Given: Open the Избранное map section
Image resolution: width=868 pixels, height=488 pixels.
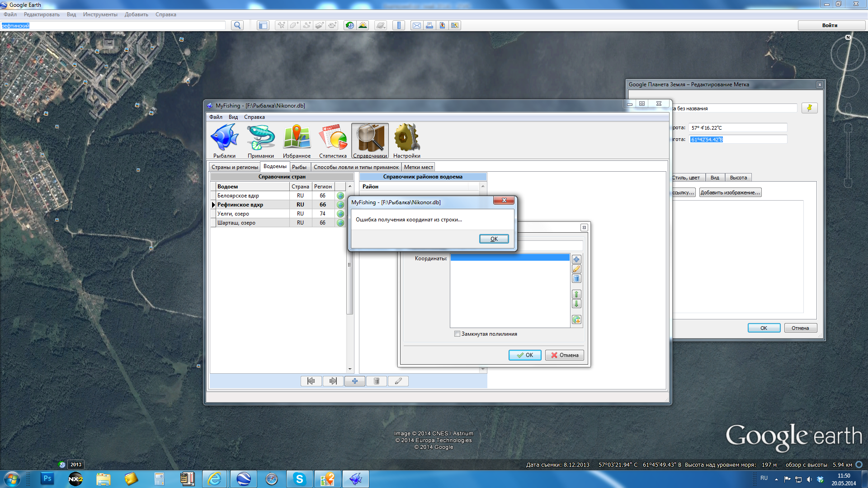Looking at the screenshot, I should pyautogui.click(x=297, y=141).
